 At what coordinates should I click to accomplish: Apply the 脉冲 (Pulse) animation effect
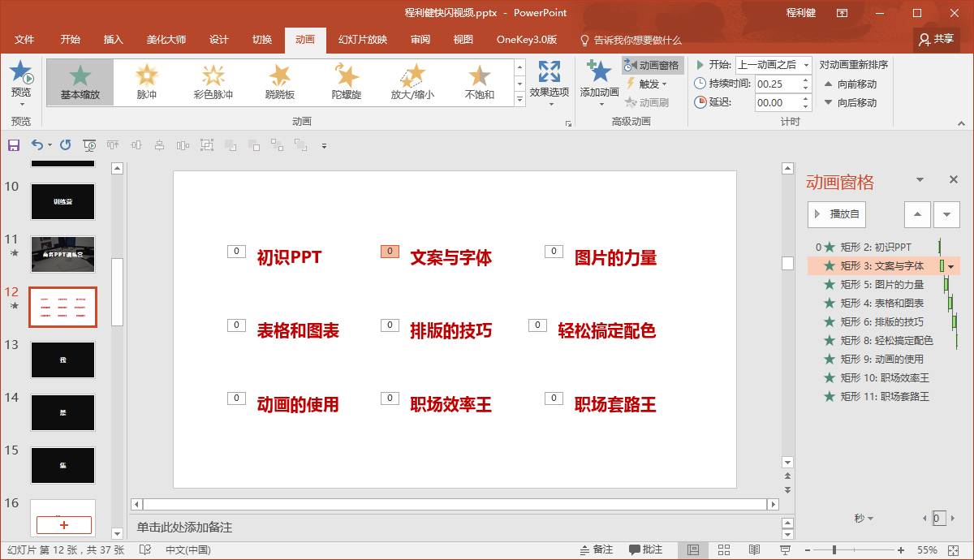click(x=146, y=82)
